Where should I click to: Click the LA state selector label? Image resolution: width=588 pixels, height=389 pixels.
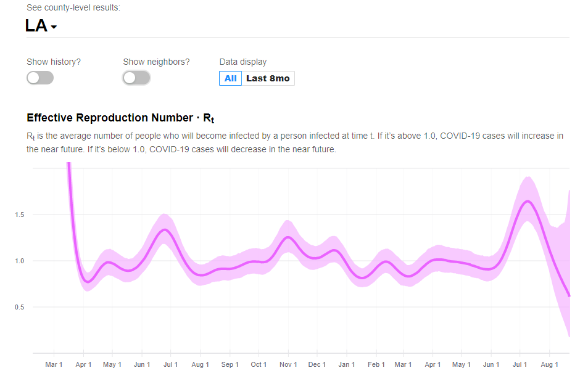point(36,26)
